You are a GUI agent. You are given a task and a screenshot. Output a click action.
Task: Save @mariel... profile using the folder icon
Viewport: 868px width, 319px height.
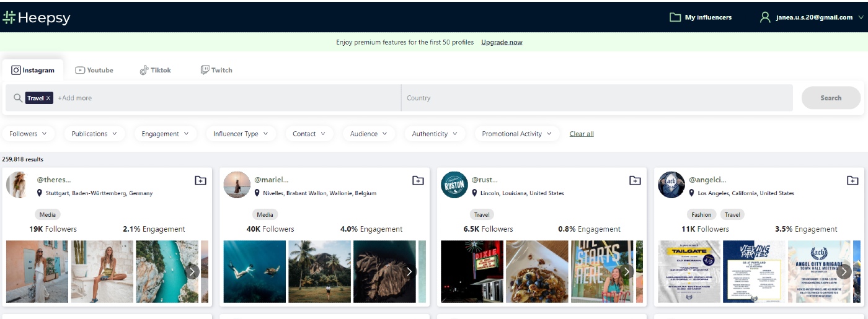point(418,180)
